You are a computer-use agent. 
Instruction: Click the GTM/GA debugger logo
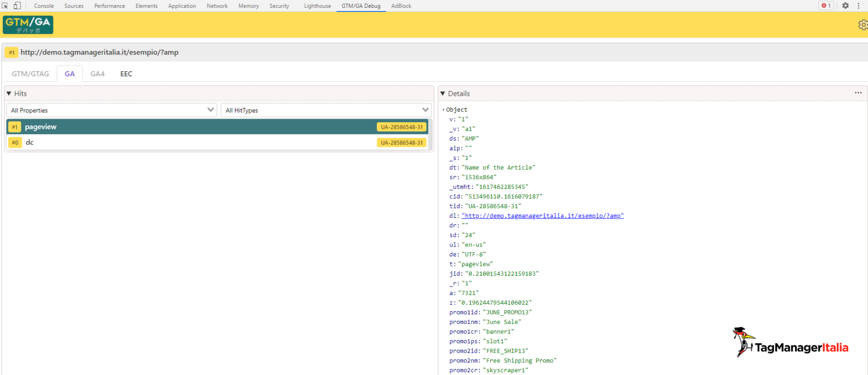click(28, 25)
